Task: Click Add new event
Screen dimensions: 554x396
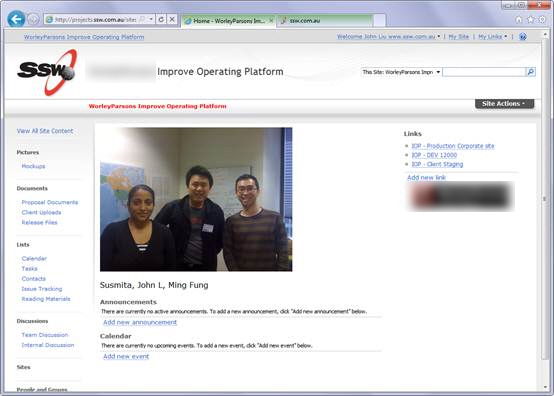Action: coord(126,356)
